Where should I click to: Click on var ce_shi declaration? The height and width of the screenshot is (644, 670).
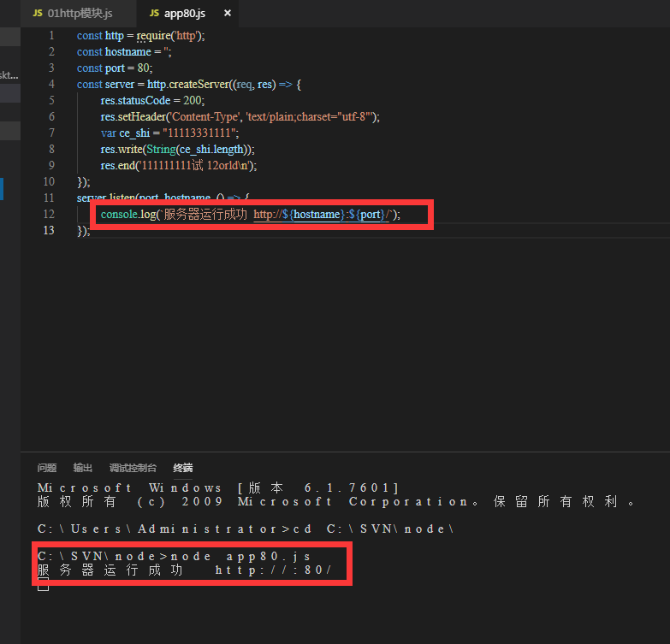(x=169, y=133)
